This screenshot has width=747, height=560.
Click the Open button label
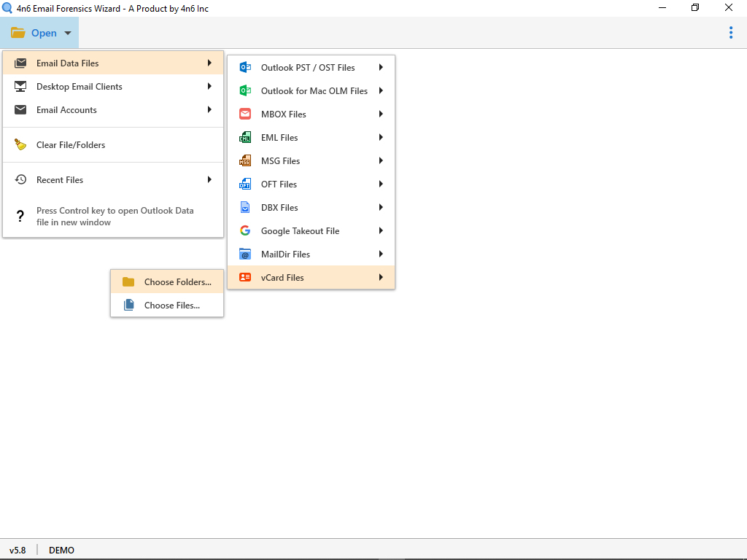(x=44, y=33)
